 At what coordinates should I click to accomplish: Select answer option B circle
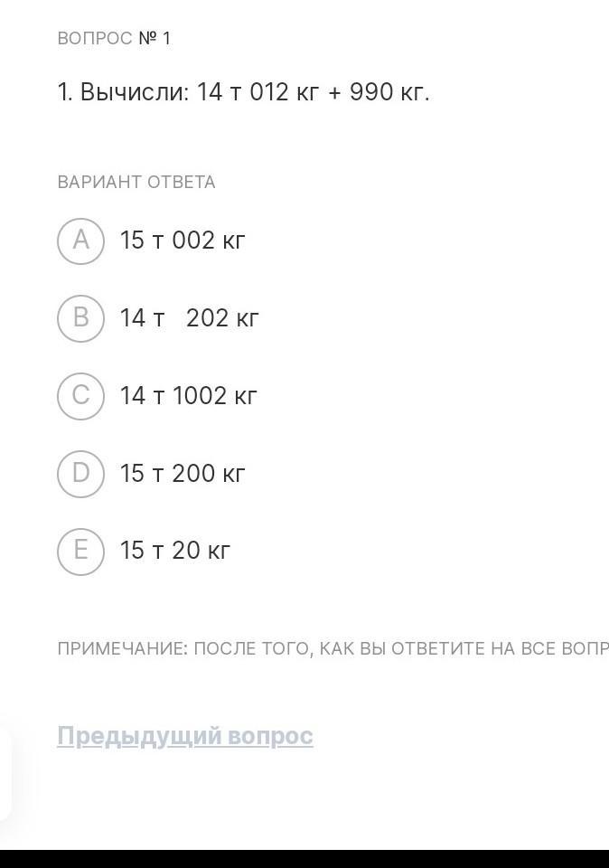click(x=80, y=318)
